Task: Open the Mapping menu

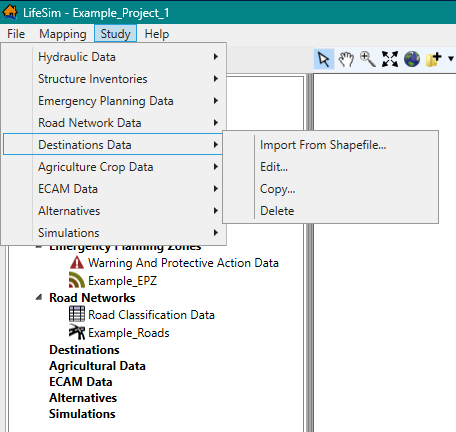Action: pyautogui.click(x=63, y=34)
